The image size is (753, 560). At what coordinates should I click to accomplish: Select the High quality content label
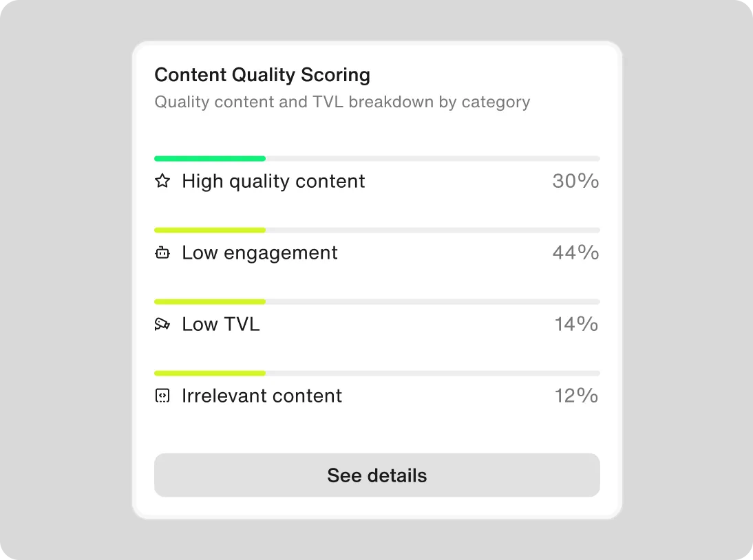(273, 181)
